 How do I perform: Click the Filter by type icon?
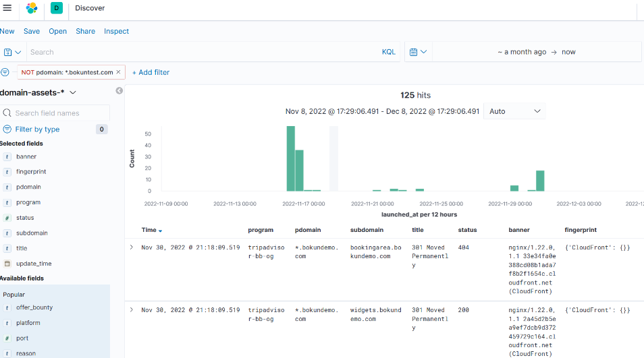(7, 129)
